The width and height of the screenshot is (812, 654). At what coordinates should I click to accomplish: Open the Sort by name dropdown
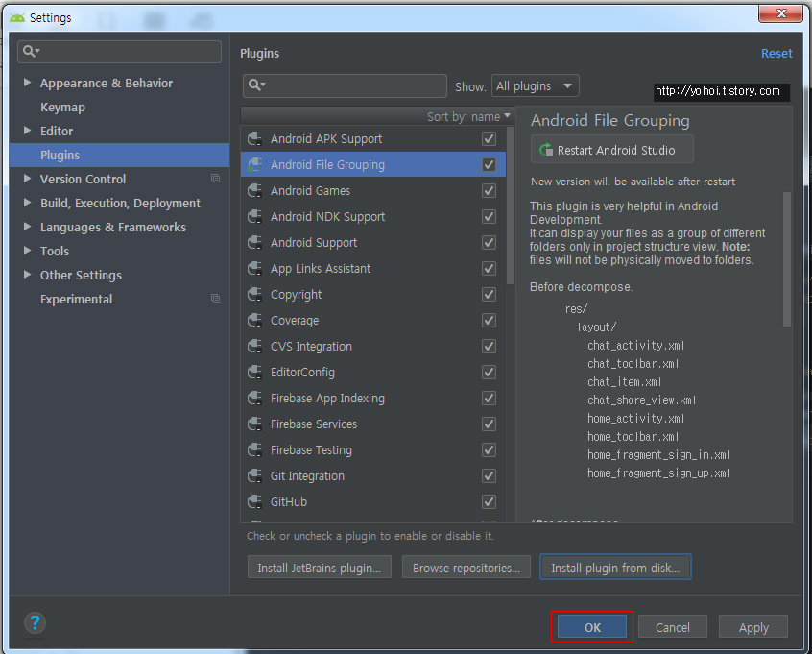pos(468,116)
